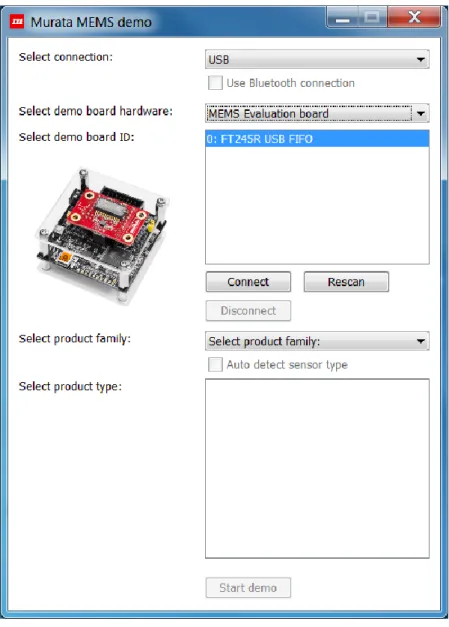Click the Murata logo icon in title bar

point(17,22)
